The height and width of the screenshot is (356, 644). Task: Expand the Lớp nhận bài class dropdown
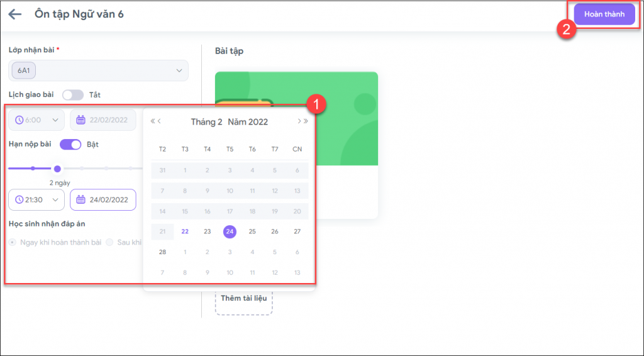179,70
